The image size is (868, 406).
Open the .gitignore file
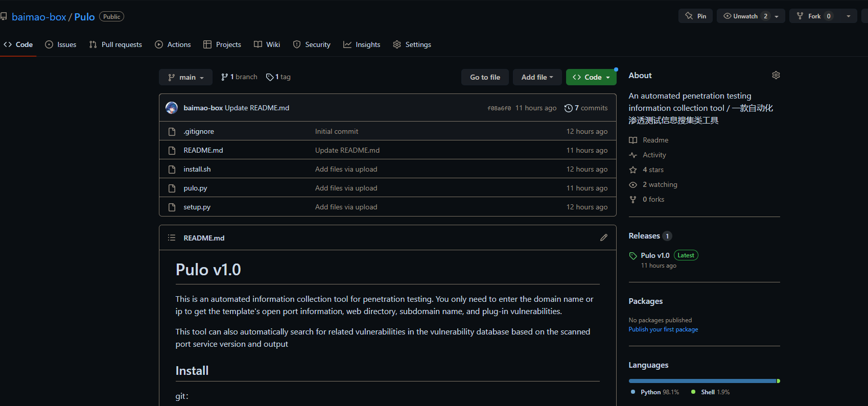click(x=199, y=131)
